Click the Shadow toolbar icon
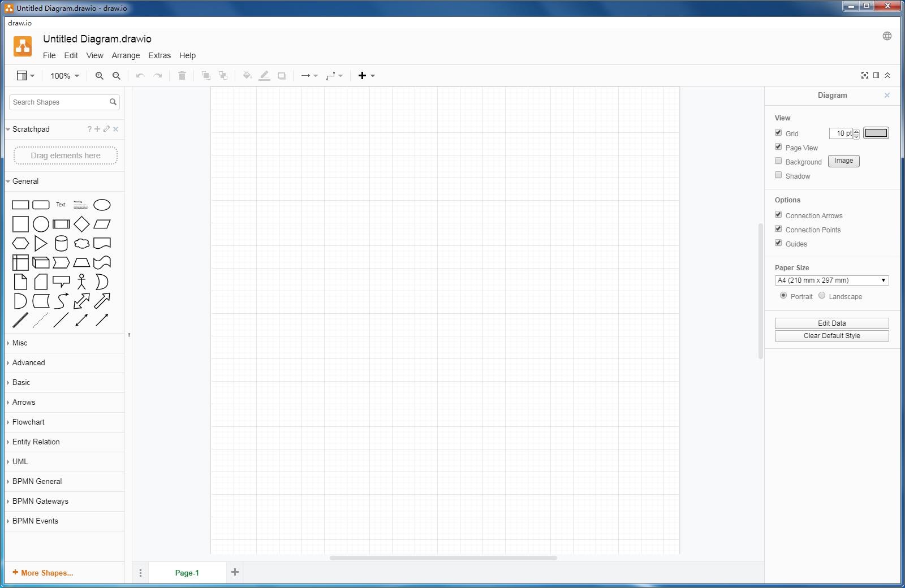The width and height of the screenshot is (905, 588). (x=282, y=76)
